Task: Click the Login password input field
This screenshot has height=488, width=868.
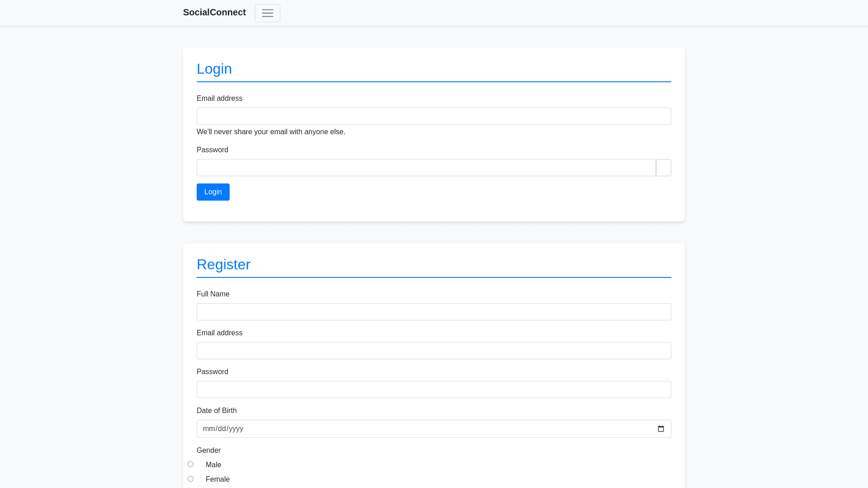Action: click(426, 168)
